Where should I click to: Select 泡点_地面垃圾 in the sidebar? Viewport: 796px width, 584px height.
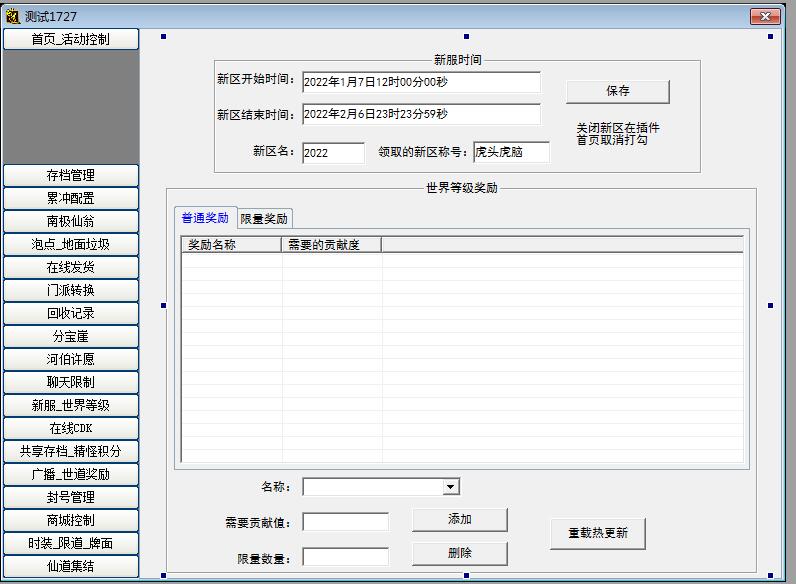(x=70, y=244)
